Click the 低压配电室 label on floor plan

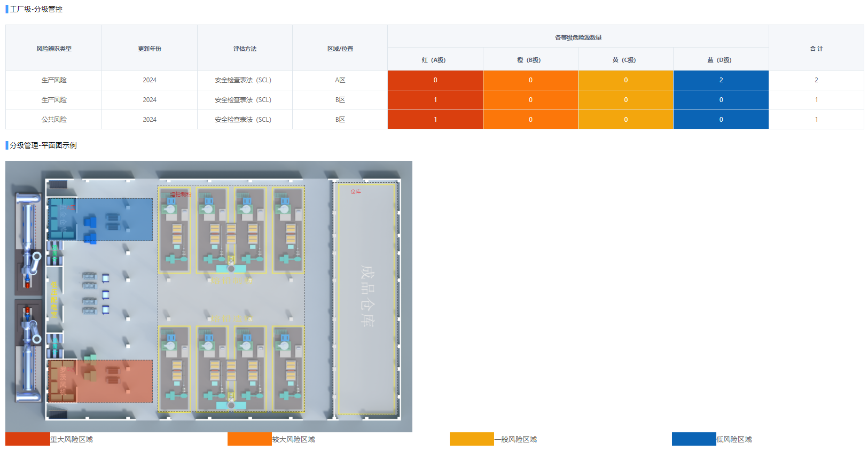coord(54,300)
